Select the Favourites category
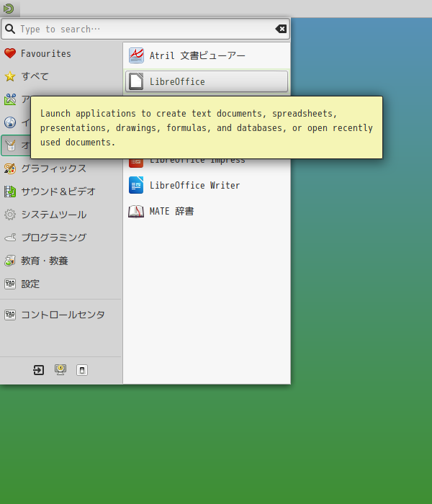This screenshot has width=432, height=504. point(60,53)
